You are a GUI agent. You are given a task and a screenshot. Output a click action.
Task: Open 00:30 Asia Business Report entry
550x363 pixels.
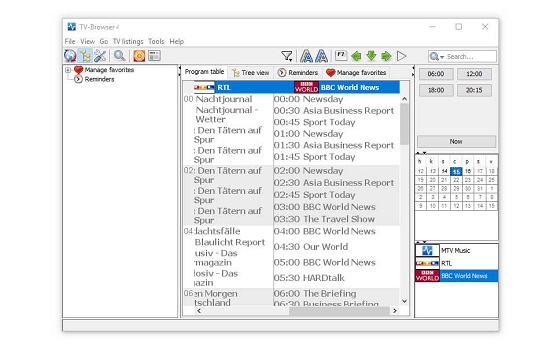pyautogui.click(x=334, y=111)
